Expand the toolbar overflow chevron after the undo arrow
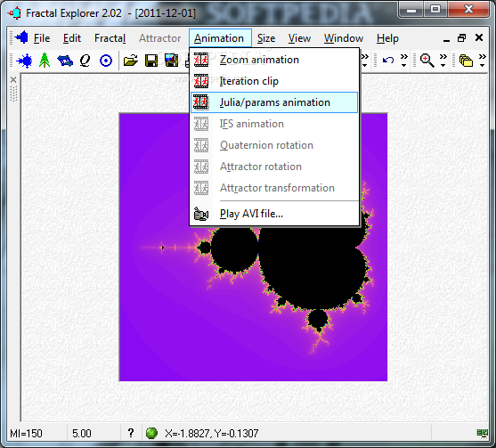496x448 pixels. click(404, 60)
